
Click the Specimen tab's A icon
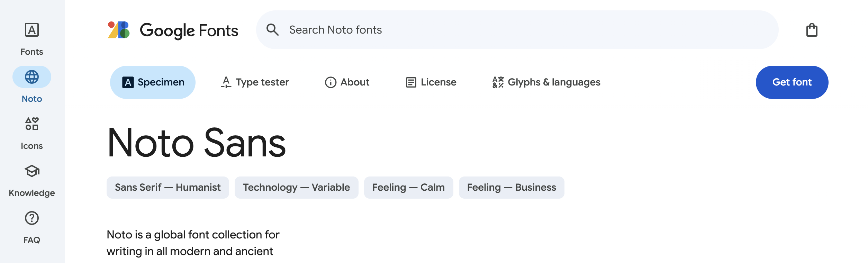(128, 82)
